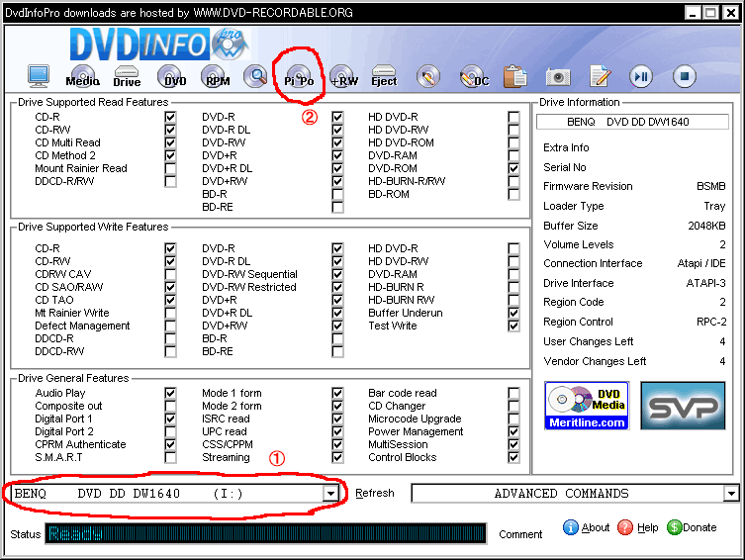Toggle CSS/CPPM checkbox
This screenshot has height=560, width=745.
pyautogui.click(x=337, y=444)
